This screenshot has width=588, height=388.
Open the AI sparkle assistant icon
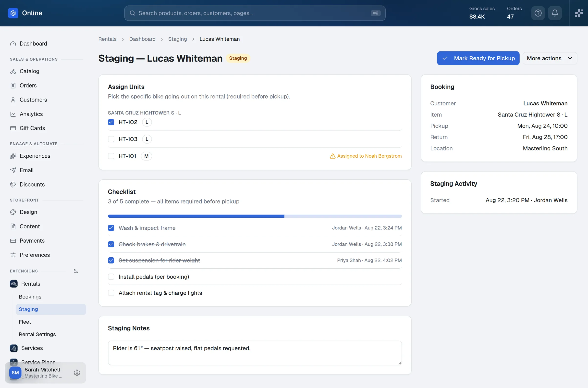[x=579, y=13]
